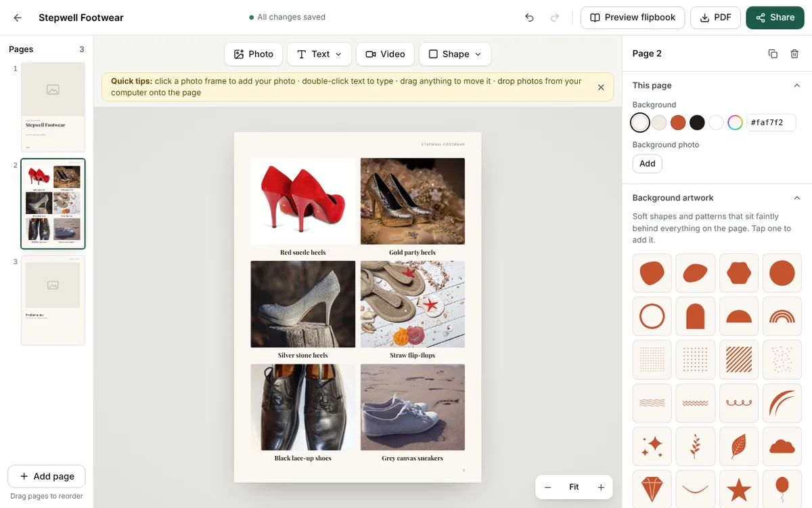Add the solid circle artwork
812x508 pixels.
coord(782,273)
